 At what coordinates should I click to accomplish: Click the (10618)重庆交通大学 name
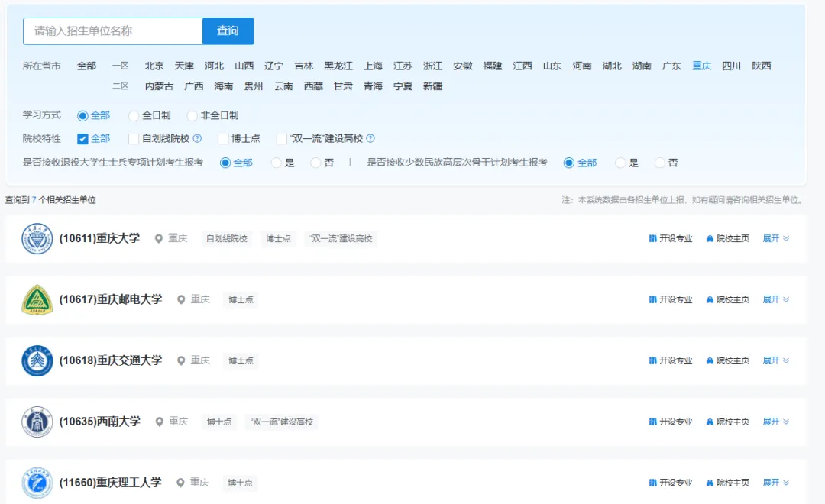pos(111,360)
